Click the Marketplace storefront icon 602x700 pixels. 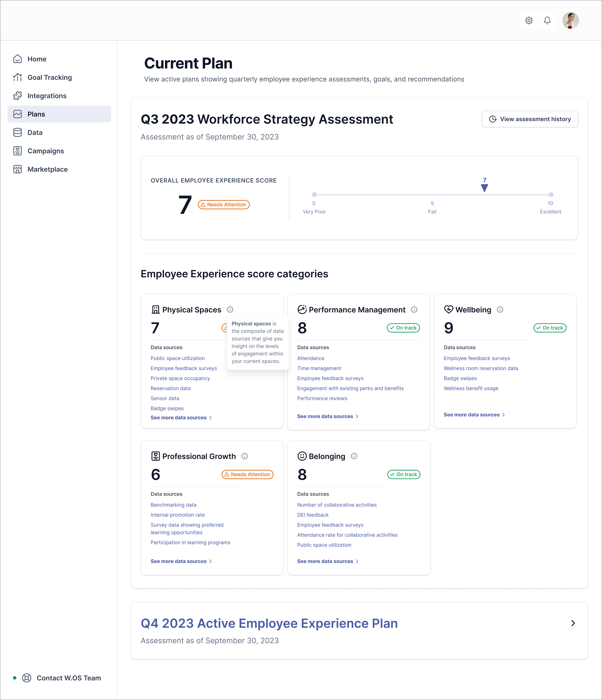click(18, 169)
